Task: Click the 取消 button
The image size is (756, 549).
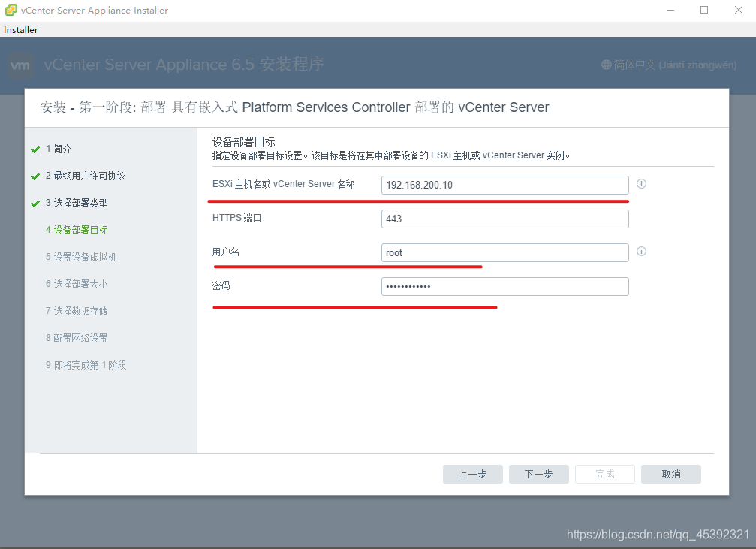Action: 670,474
